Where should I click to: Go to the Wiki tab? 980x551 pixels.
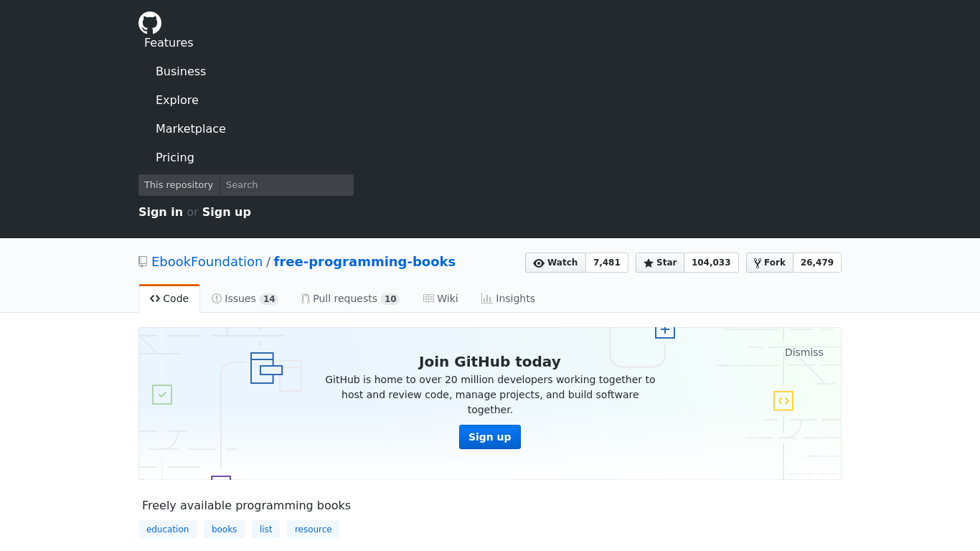(440, 298)
